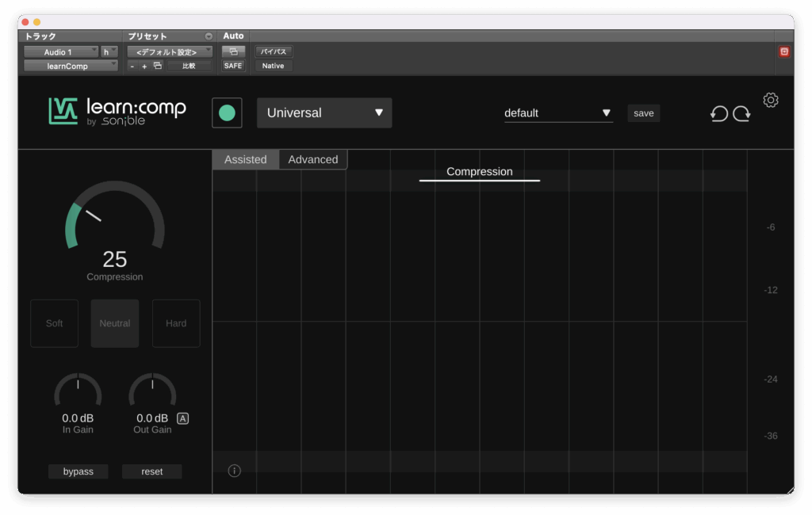Image resolution: width=812 pixels, height=515 pixels.
Task: Copy preset settings icon next to plus
Action: (x=158, y=66)
